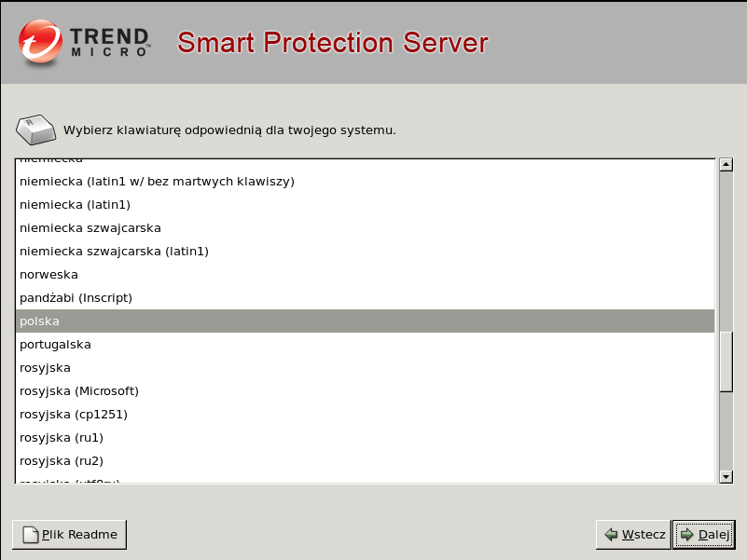Image resolution: width=747 pixels, height=560 pixels.
Task: Go back with the Wstecz button
Action: click(x=633, y=534)
